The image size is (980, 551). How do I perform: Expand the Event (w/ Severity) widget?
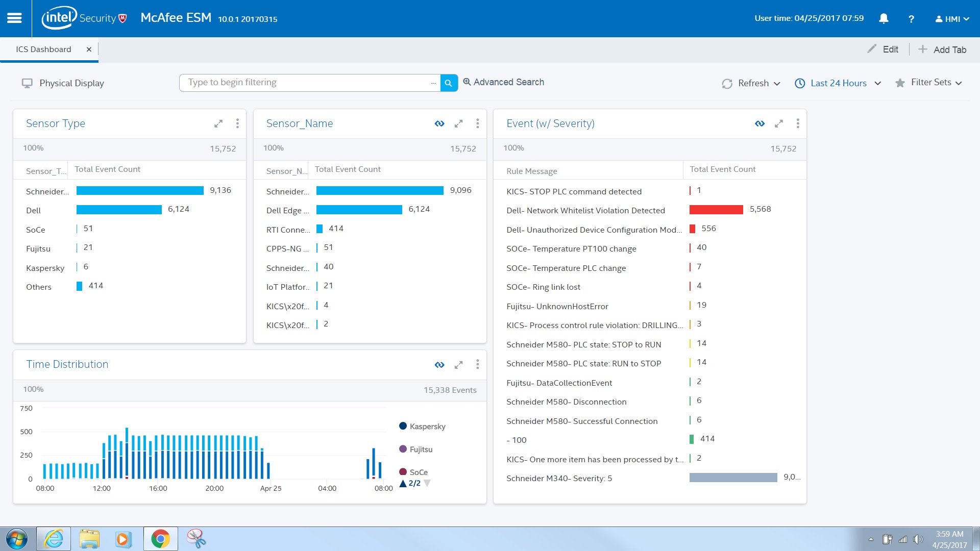coord(778,123)
